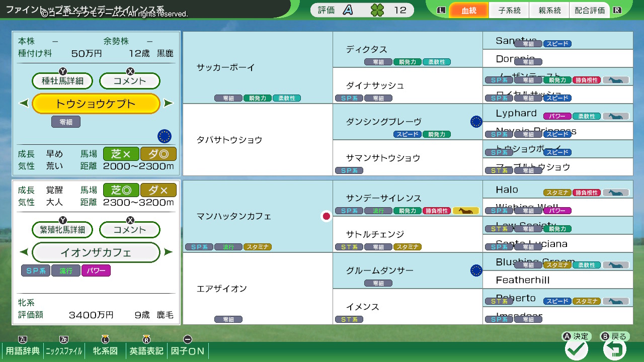Open the 親系統 tab
The width and height of the screenshot is (644, 362).
coord(549,10)
